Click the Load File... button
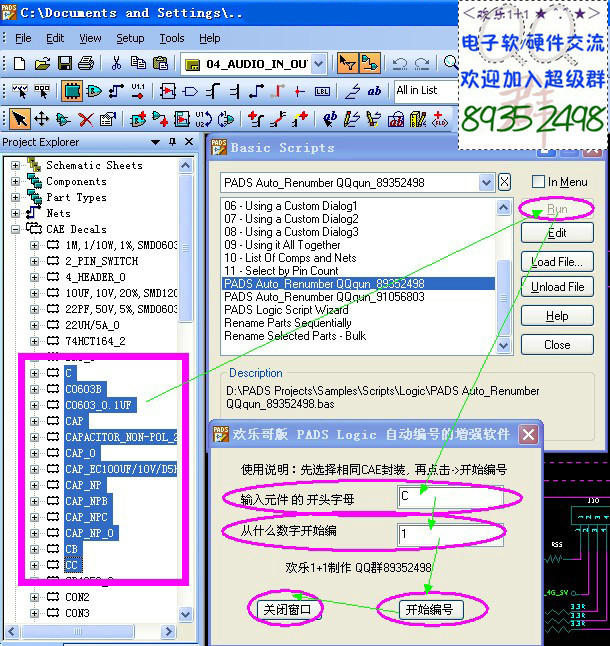The image size is (610, 646). (557, 262)
